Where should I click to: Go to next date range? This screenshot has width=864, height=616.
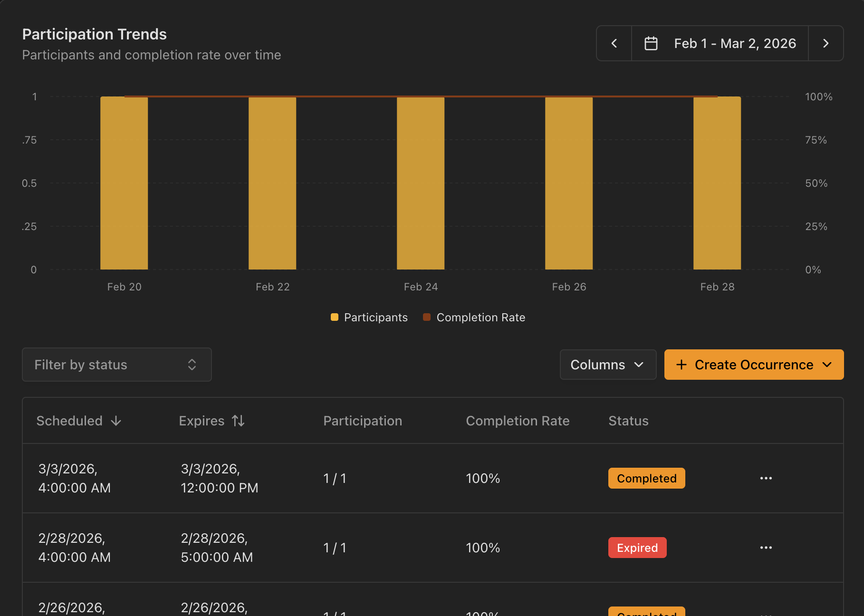(826, 43)
